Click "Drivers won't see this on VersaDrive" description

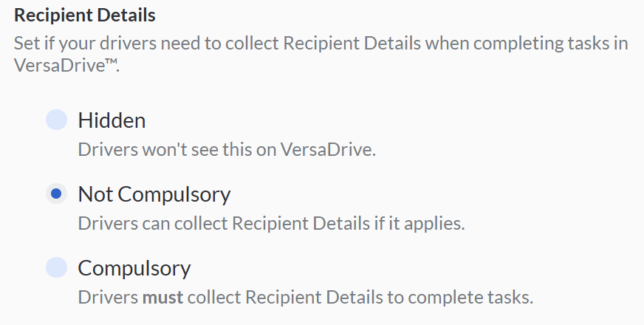tap(227, 148)
